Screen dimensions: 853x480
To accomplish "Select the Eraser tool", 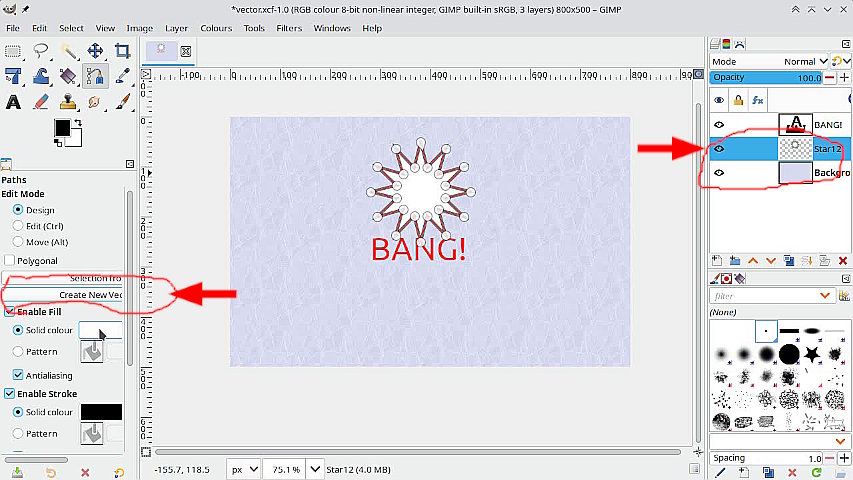I will coord(41,102).
